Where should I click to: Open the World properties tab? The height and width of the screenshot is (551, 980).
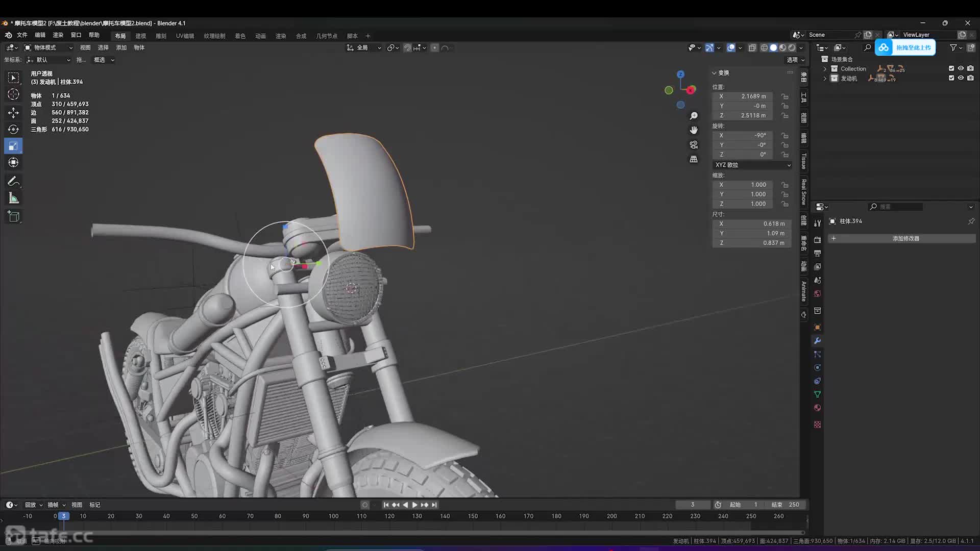pyautogui.click(x=817, y=294)
